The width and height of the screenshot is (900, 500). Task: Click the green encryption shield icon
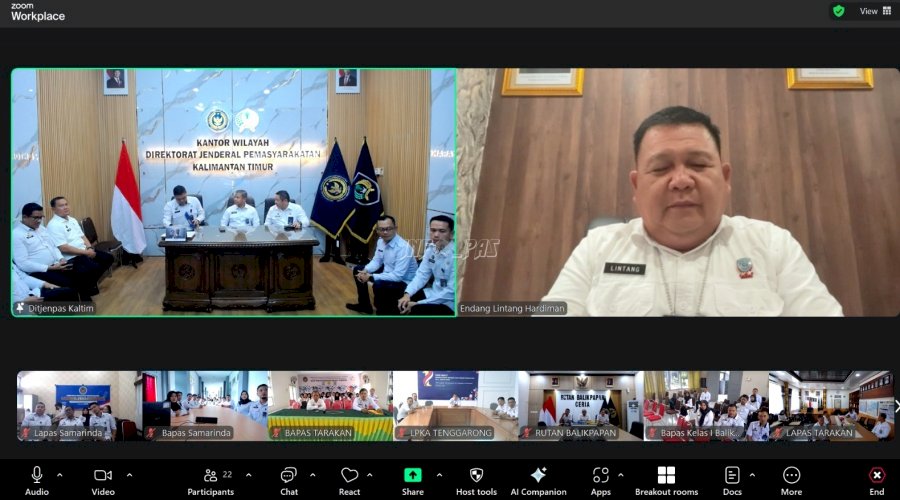(839, 11)
